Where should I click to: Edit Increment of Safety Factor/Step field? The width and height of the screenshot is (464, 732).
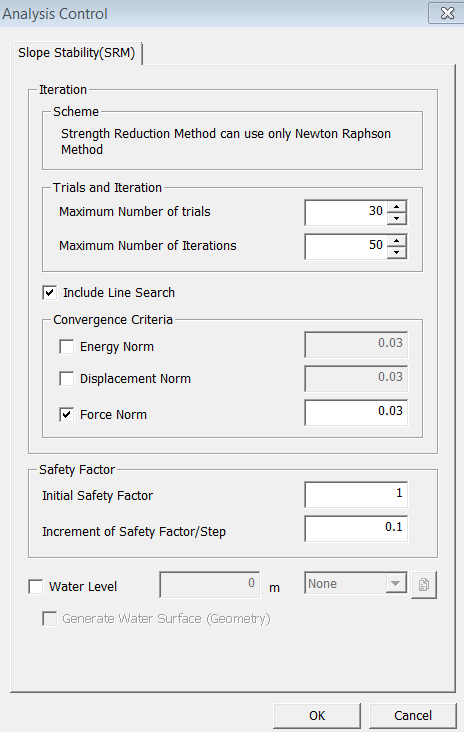(356, 528)
